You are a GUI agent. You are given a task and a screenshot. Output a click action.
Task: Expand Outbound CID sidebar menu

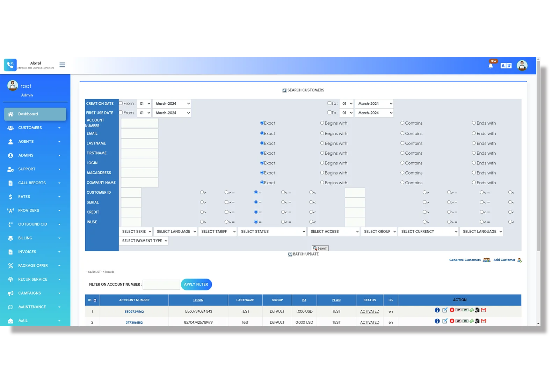click(x=35, y=224)
